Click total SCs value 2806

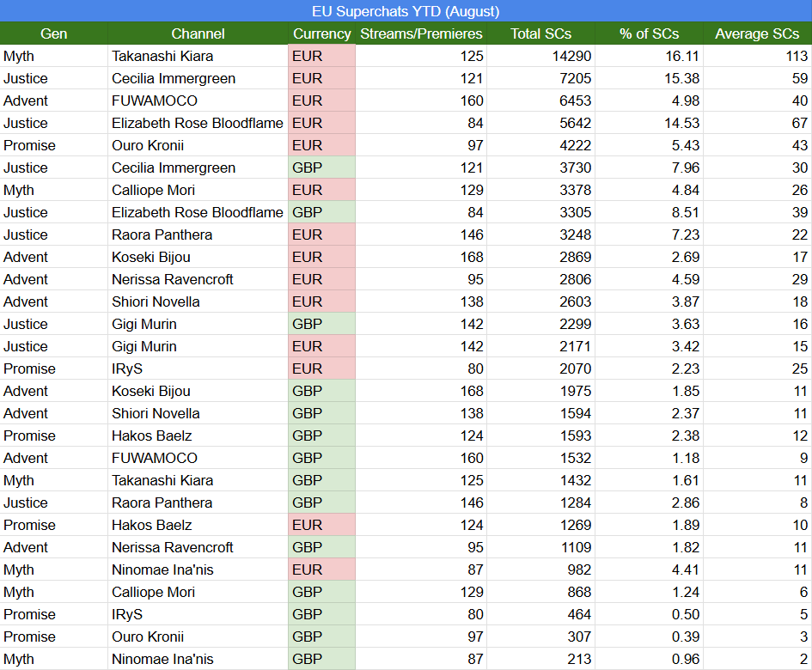click(x=575, y=279)
